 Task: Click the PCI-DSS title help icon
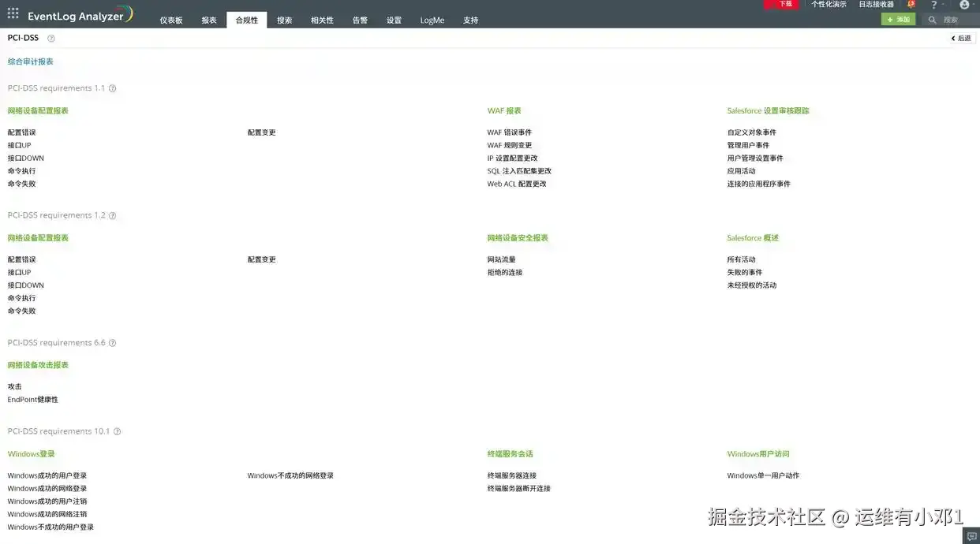51,38
